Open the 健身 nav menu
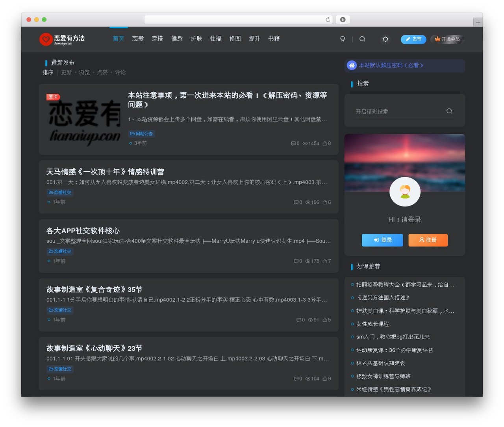Viewport: 504px width, 427px height. pos(177,39)
